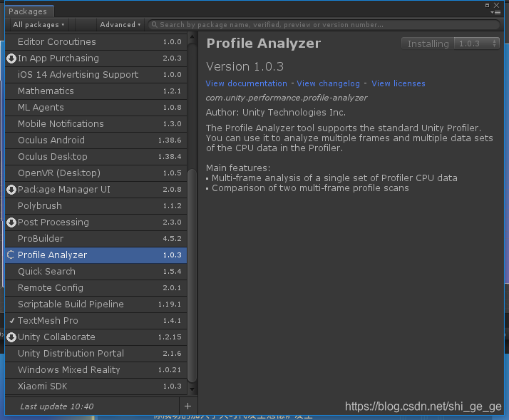Image resolution: width=509 pixels, height=420 pixels.
Task: Click the scroll up arrow of package list
Action: (192, 36)
